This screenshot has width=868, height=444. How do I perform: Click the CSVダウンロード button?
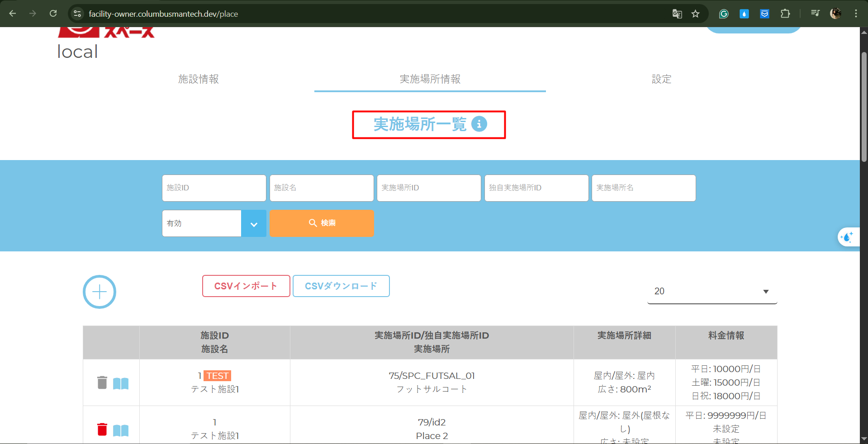click(x=341, y=286)
